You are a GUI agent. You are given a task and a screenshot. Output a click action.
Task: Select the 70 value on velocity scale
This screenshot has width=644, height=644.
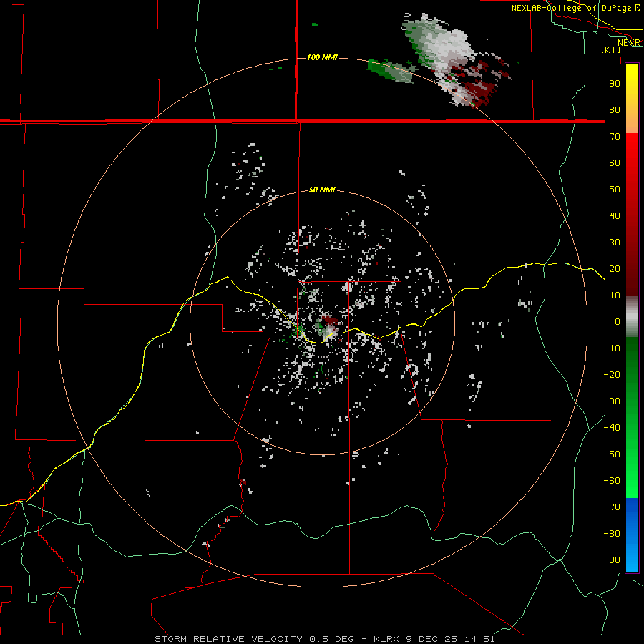(x=615, y=137)
